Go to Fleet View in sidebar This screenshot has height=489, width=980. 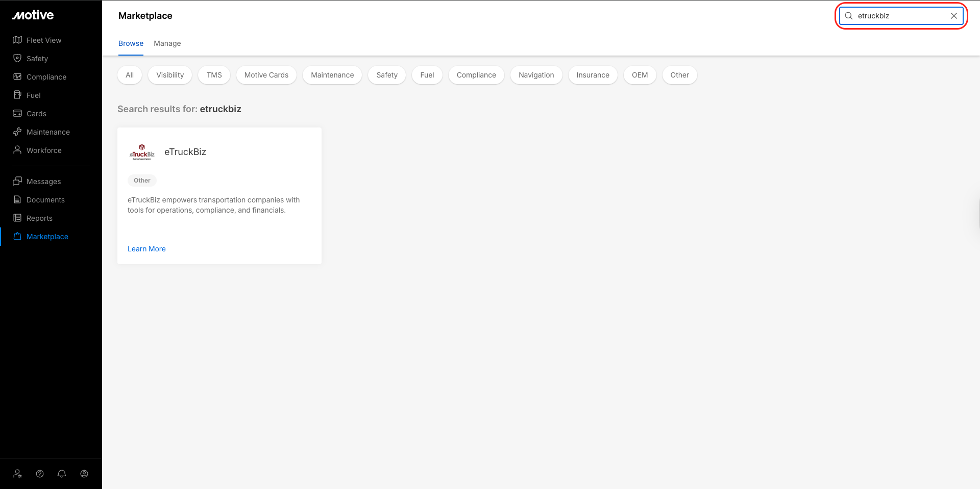[44, 40]
